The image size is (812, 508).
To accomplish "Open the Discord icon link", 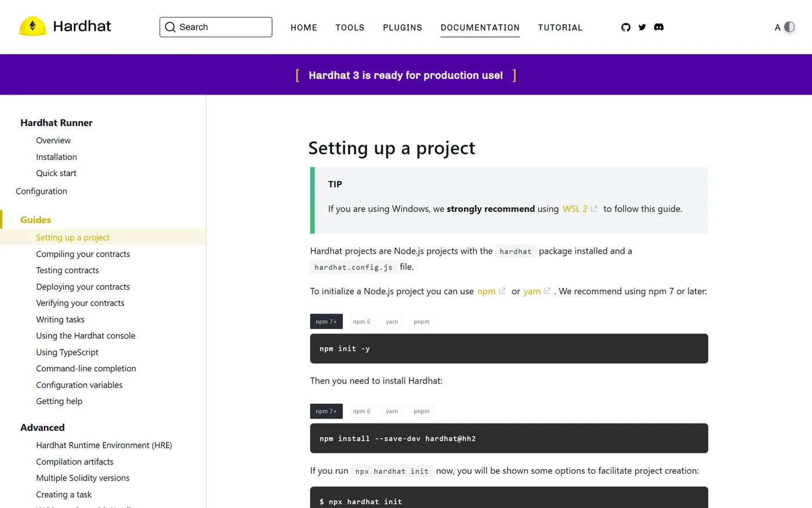I will (659, 27).
